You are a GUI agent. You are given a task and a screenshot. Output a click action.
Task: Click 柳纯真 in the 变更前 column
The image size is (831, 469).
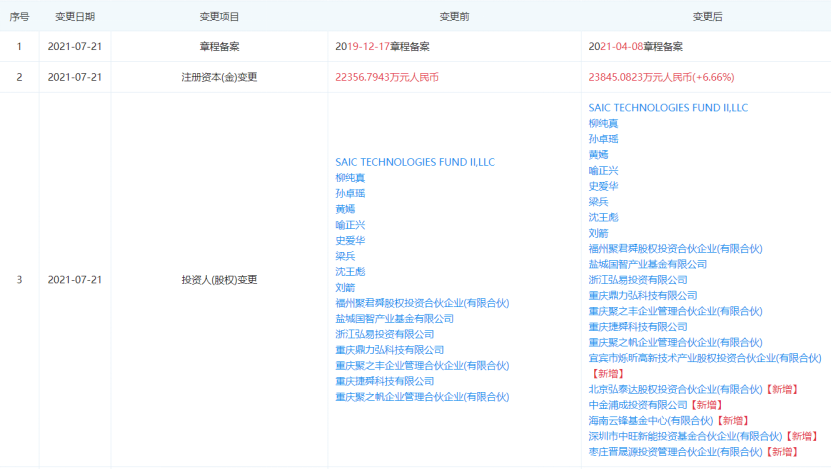click(x=350, y=178)
